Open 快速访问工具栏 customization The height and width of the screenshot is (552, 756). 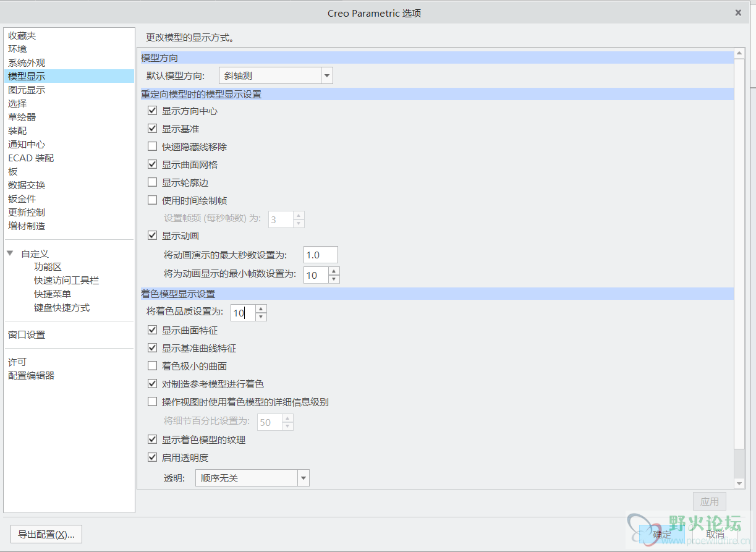pyautogui.click(x=66, y=281)
